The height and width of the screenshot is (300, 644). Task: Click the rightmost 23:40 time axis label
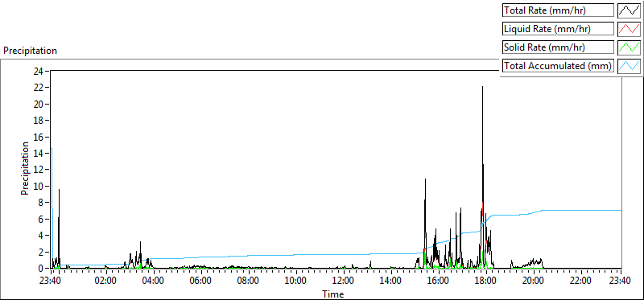621,282
